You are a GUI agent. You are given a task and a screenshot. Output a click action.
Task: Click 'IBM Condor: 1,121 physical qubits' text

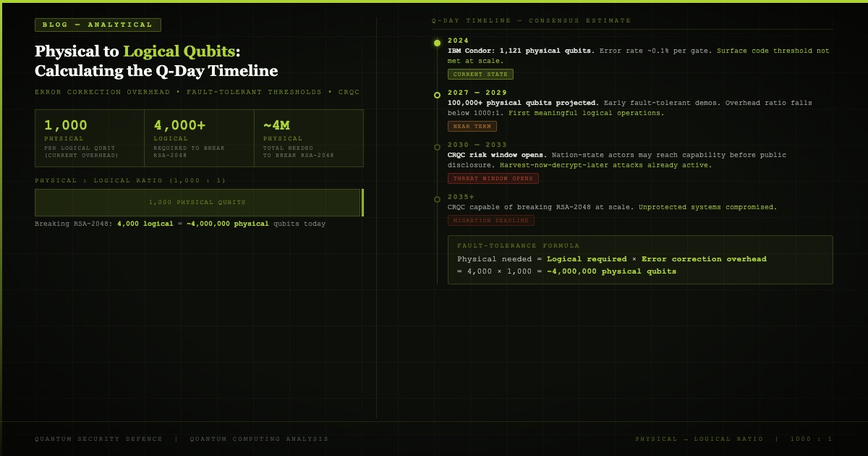click(x=521, y=51)
